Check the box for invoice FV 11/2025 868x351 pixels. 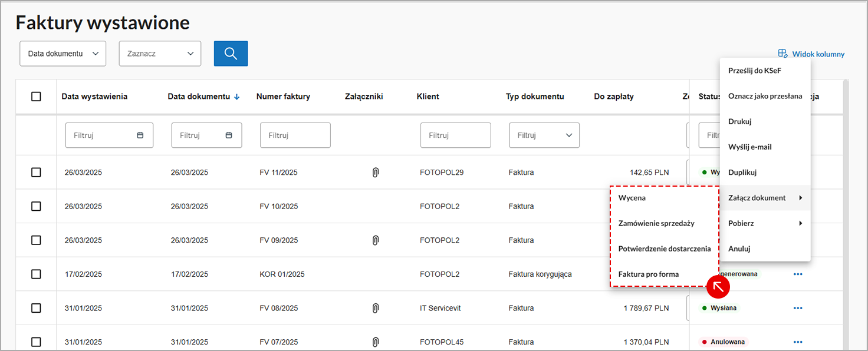click(x=36, y=173)
